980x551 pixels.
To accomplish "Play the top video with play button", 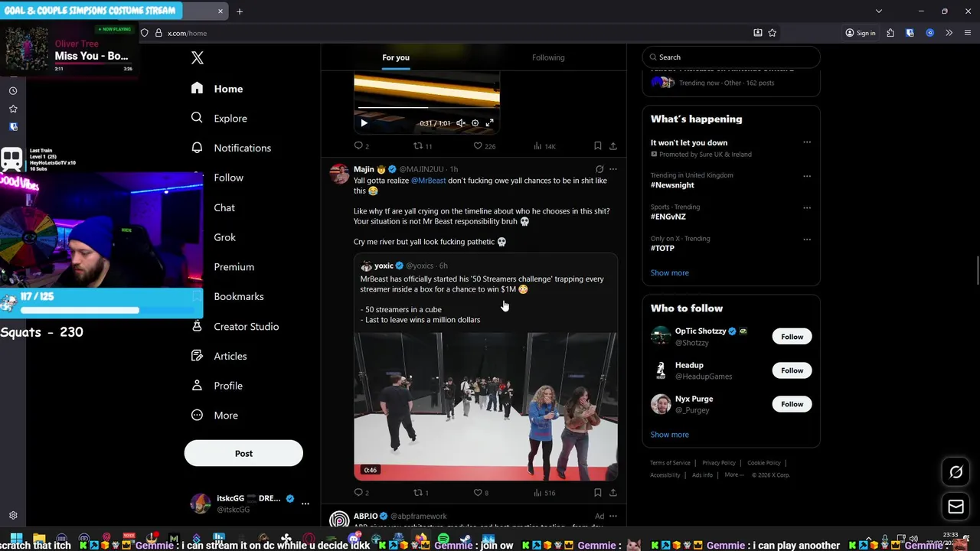I will click(x=364, y=123).
